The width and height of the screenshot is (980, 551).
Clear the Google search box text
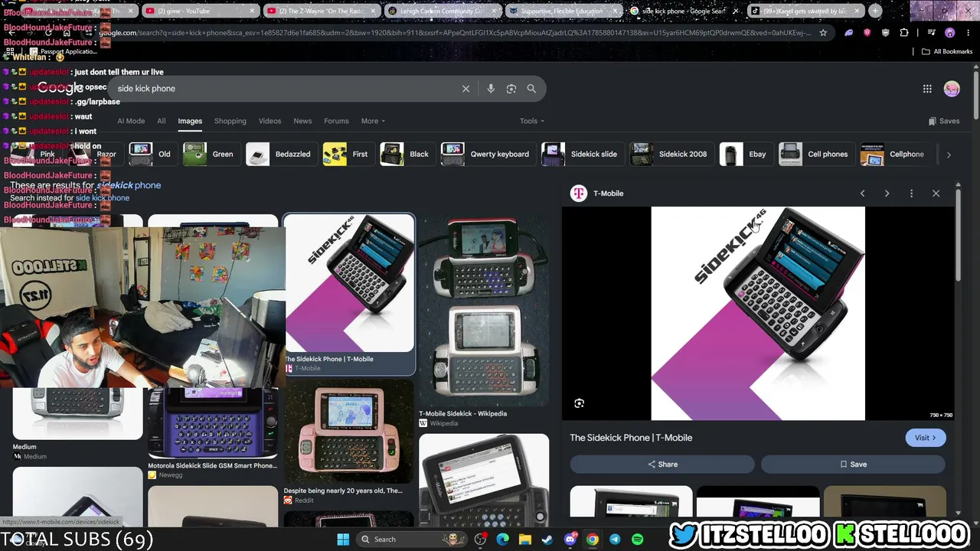coord(465,89)
